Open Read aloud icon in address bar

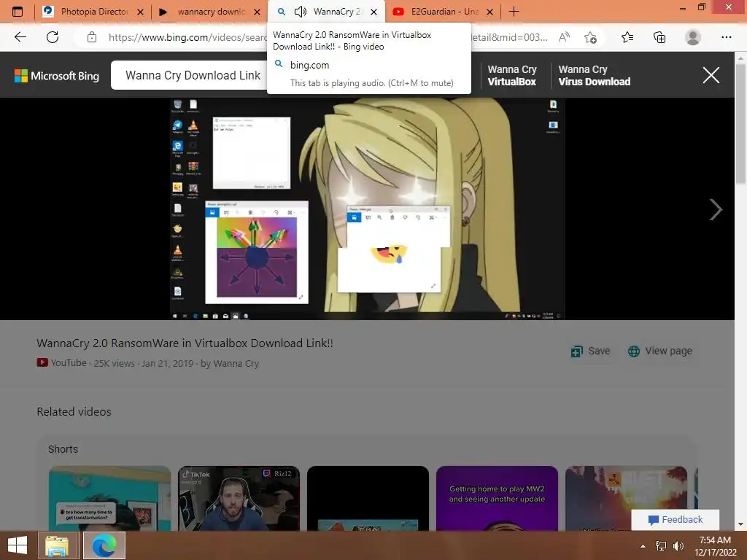click(x=564, y=37)
